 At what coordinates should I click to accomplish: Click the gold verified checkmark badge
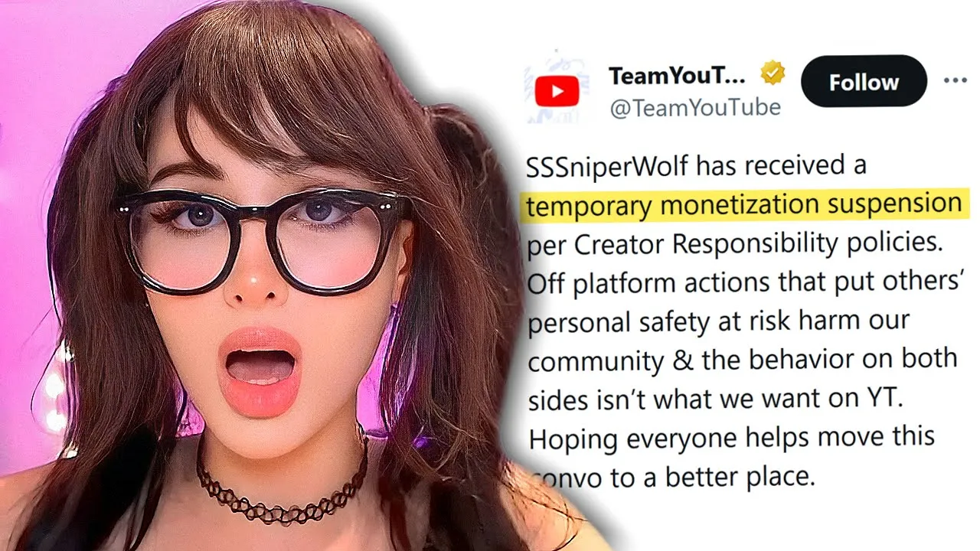(773, 75)
